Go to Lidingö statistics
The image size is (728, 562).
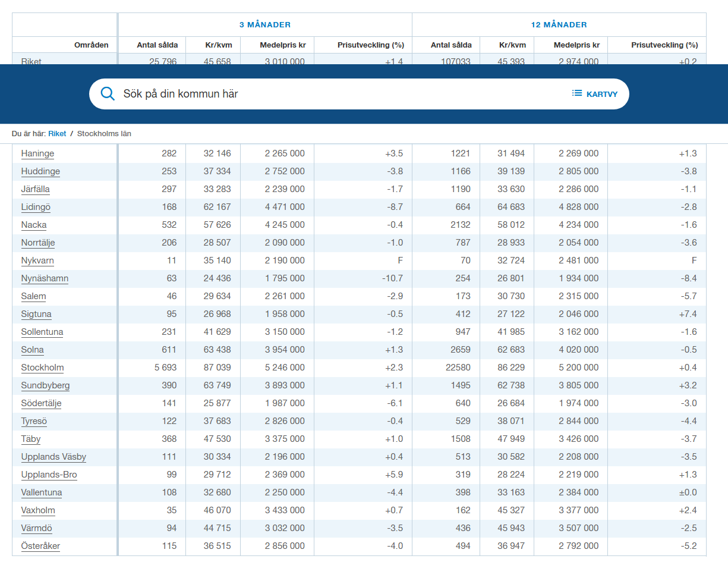coord(36,207)
